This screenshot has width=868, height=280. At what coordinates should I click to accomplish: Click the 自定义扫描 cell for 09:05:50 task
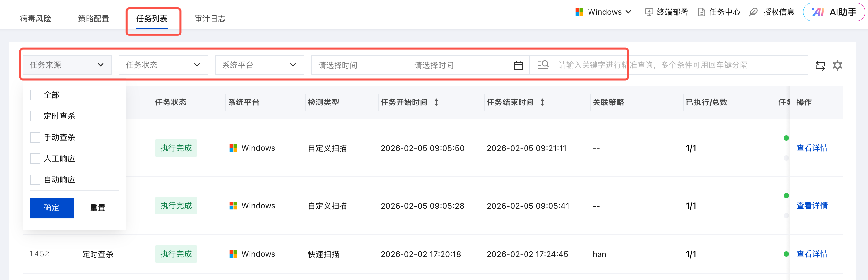click(327, 148)
